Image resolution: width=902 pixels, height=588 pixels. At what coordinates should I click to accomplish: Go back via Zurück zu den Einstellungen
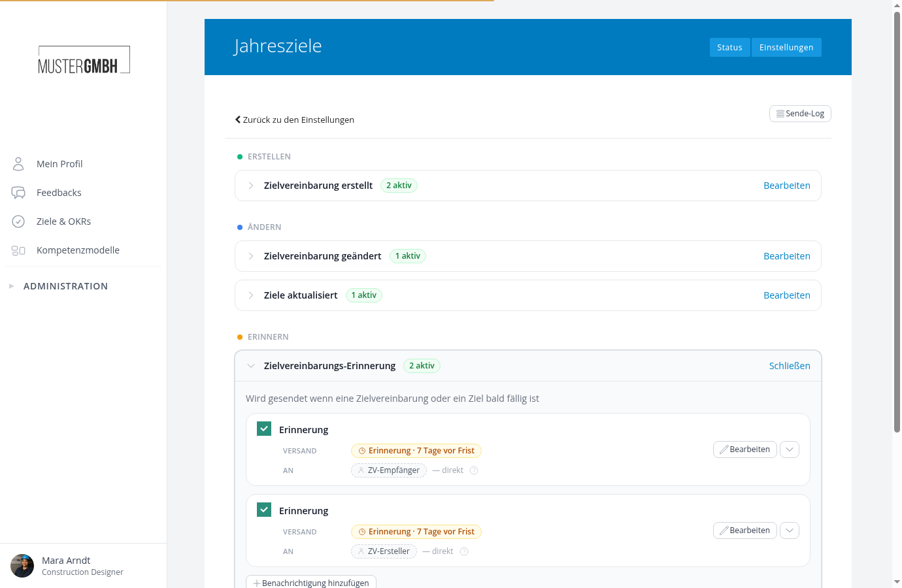(295, 120)
